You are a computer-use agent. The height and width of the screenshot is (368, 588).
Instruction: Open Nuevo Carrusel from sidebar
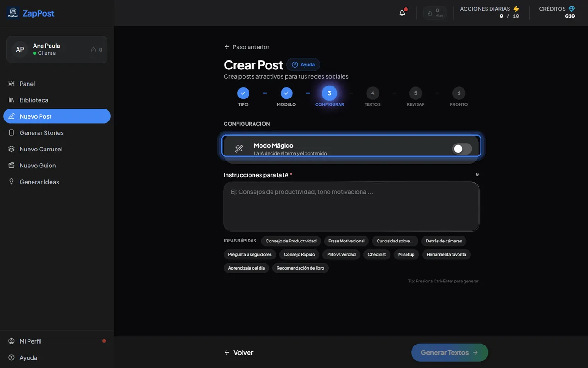tap(57, 149)
